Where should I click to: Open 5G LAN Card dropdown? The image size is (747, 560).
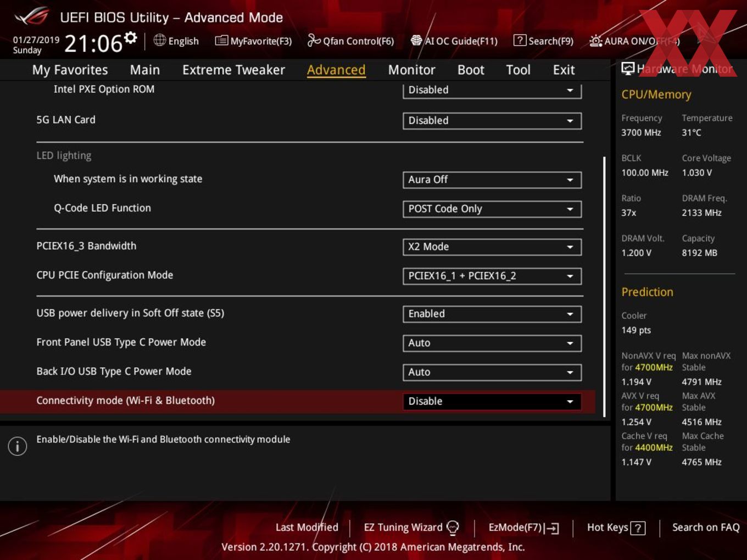(492, 121)
